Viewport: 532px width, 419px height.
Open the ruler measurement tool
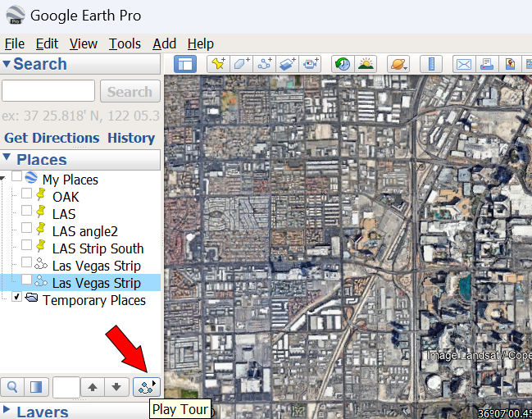tap(431, 64)
